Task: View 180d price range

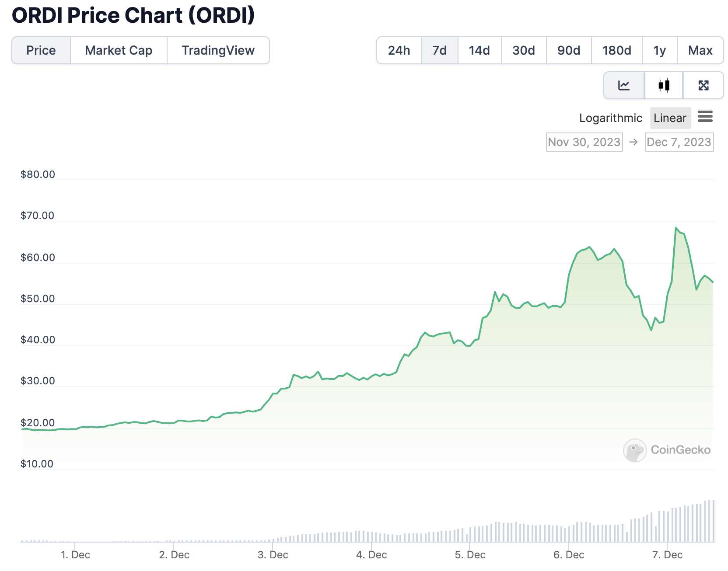Action: (x=616, y=51)
